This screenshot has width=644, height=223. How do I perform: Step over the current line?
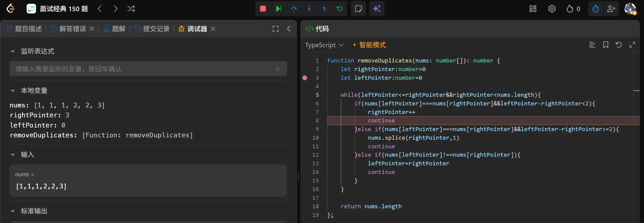(x=294, y=9)
